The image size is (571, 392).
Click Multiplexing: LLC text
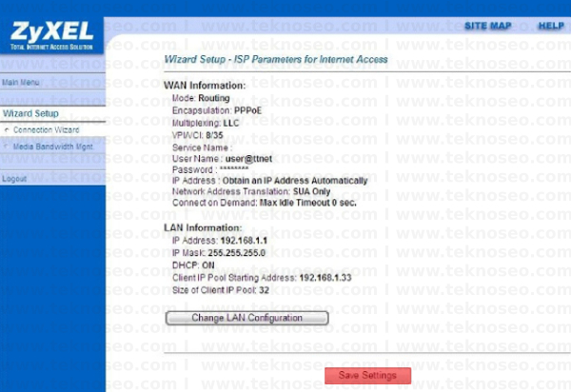pyautogui.click(x=206, y=123)
